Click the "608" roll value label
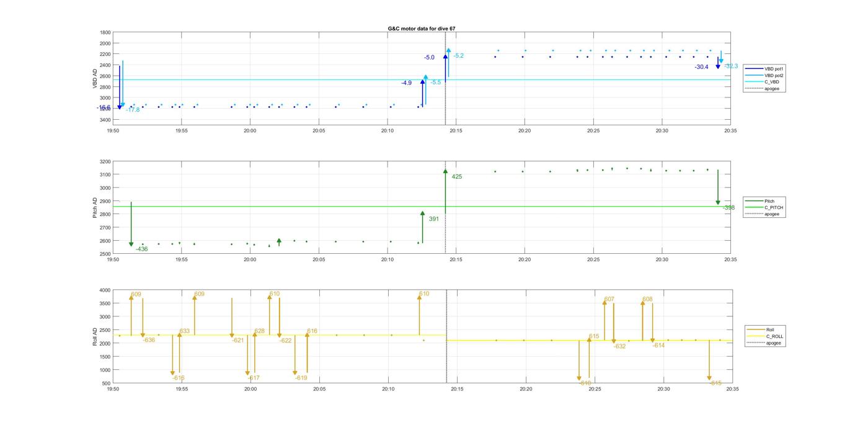The width and height of the screenshot is (868, 430). 647,299
